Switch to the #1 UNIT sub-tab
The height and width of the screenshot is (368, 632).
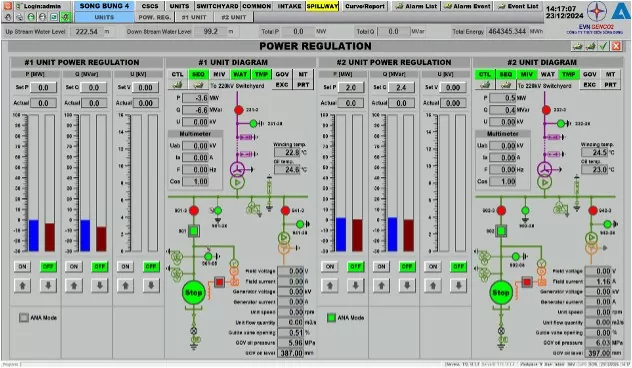(194, 17)
